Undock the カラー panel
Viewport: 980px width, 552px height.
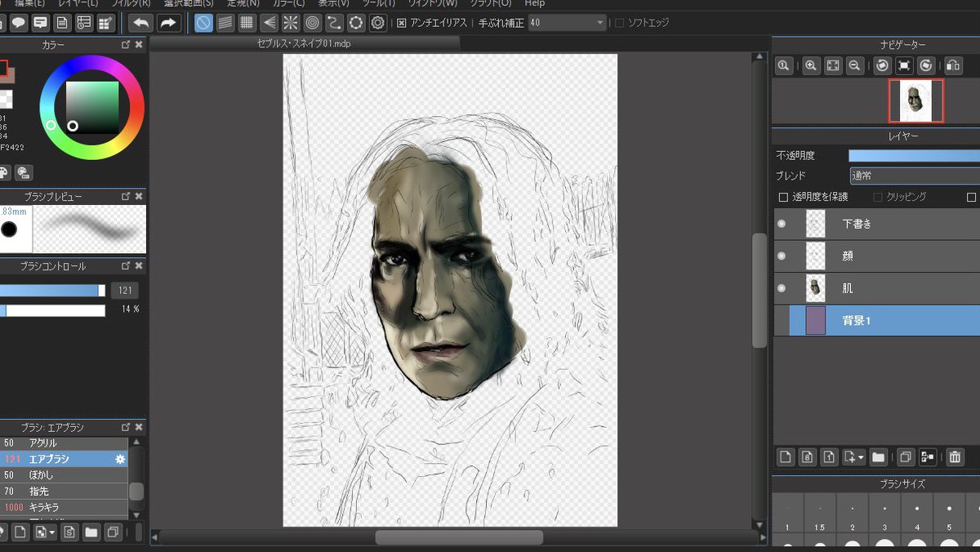126,44
